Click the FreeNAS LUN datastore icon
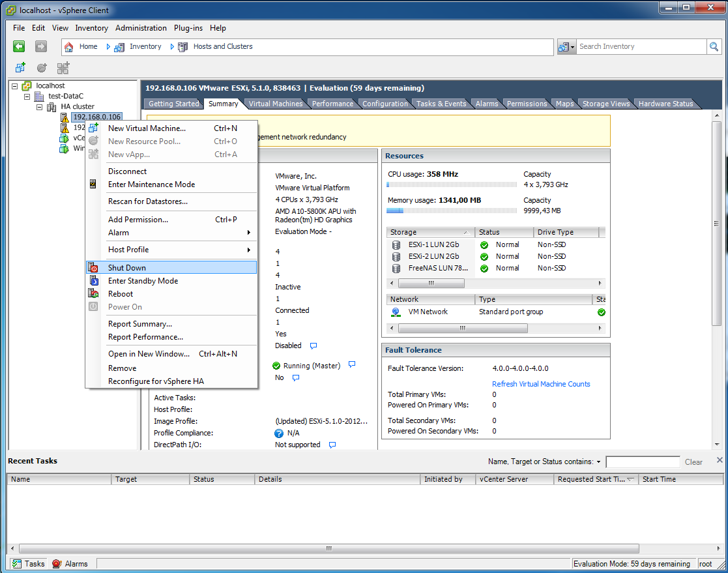 click(396, 269)
